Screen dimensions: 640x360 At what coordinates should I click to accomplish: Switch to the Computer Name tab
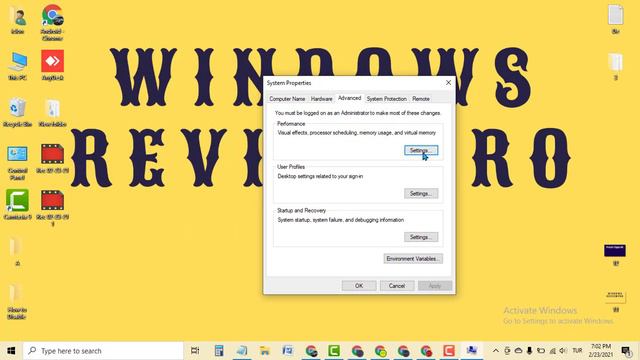(x=287, y=99)
